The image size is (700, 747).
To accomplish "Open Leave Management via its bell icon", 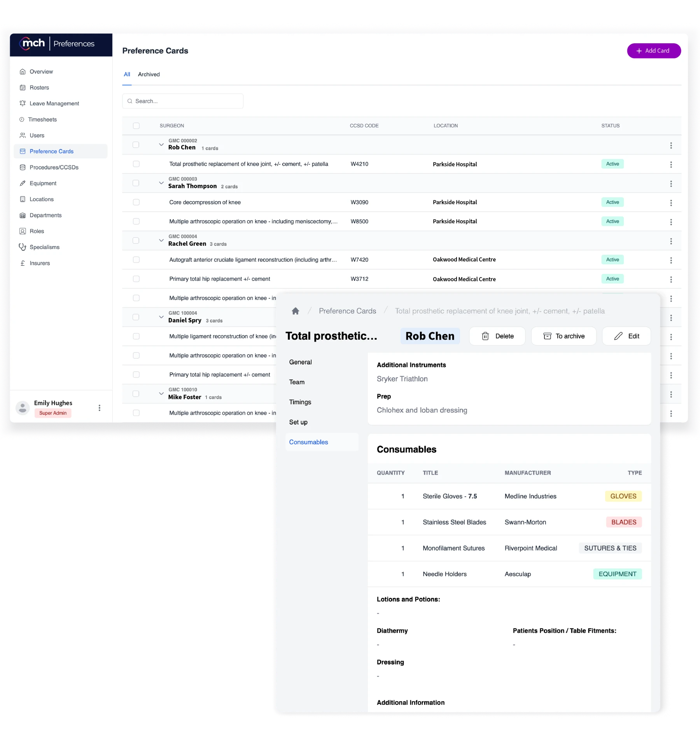I will 23,103.
